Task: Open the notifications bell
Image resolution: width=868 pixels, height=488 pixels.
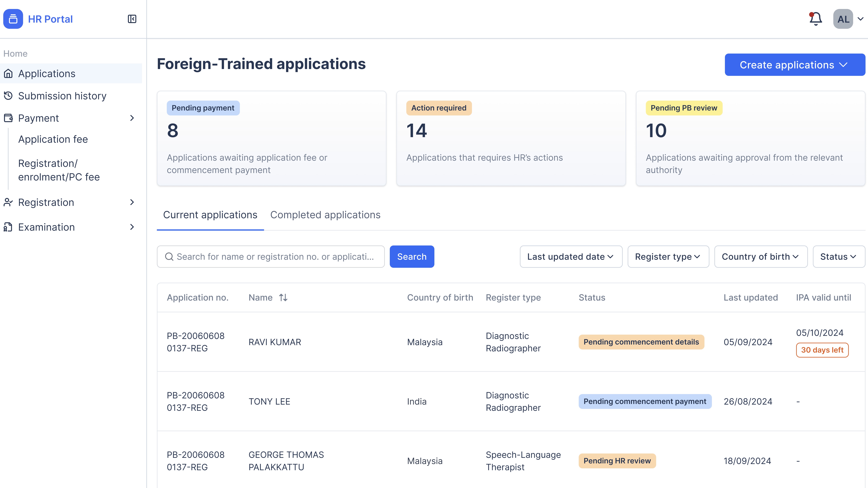Action: coord(816,19)
